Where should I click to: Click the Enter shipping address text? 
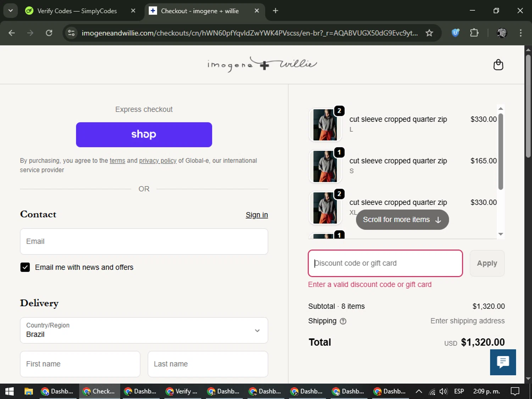[x=467, y=321]
